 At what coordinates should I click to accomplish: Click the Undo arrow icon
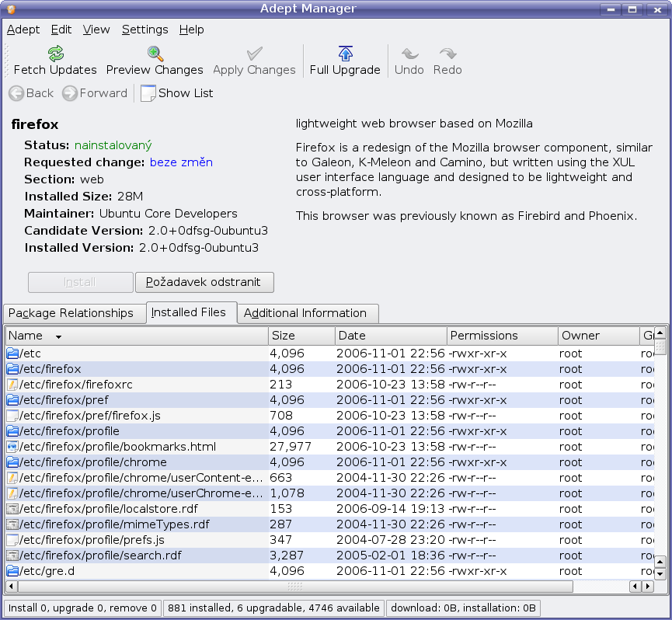409,54
